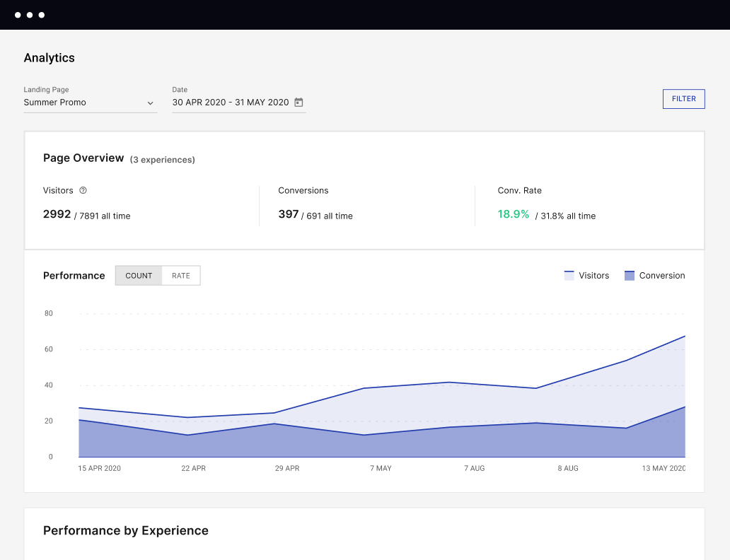The image size is (730, 560).
Task: Expand the Summer Promo selector chevron
Action: (x=151, y=103)
